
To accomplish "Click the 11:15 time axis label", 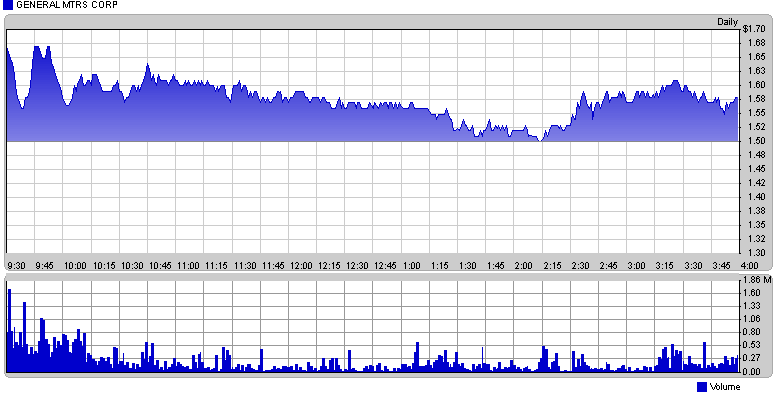I will [x=217, y=266].
